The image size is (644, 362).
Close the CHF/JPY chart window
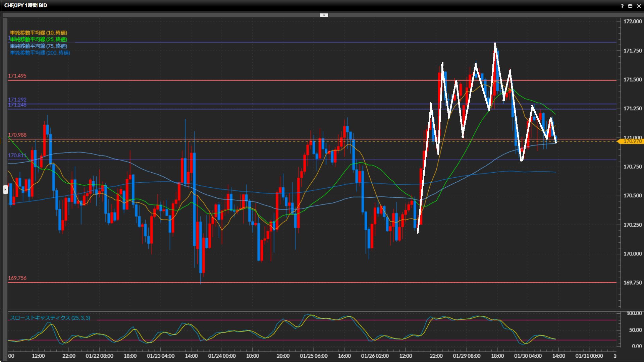[x=639, y=6]
